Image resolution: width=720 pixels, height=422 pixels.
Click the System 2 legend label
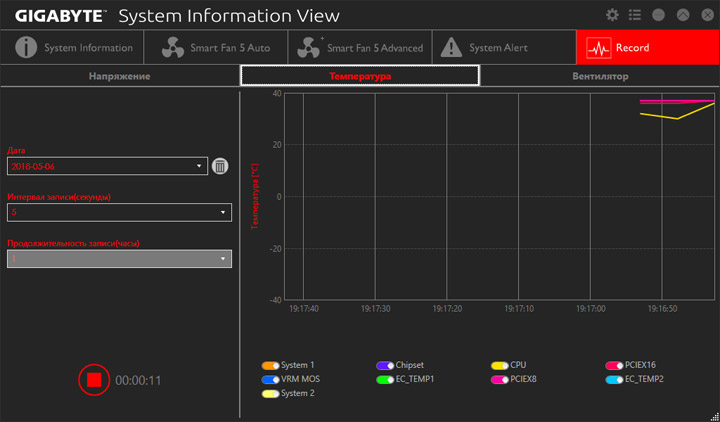point(298,394)
